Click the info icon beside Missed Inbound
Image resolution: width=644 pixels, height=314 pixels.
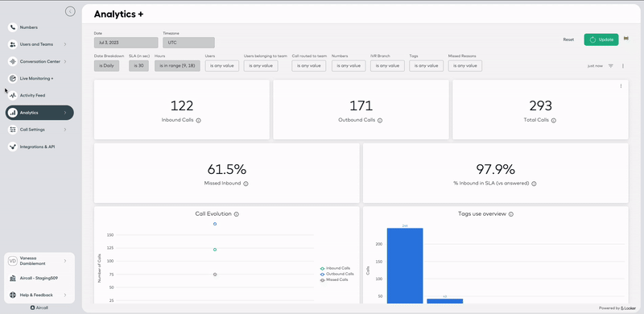(x=246, y=184)
